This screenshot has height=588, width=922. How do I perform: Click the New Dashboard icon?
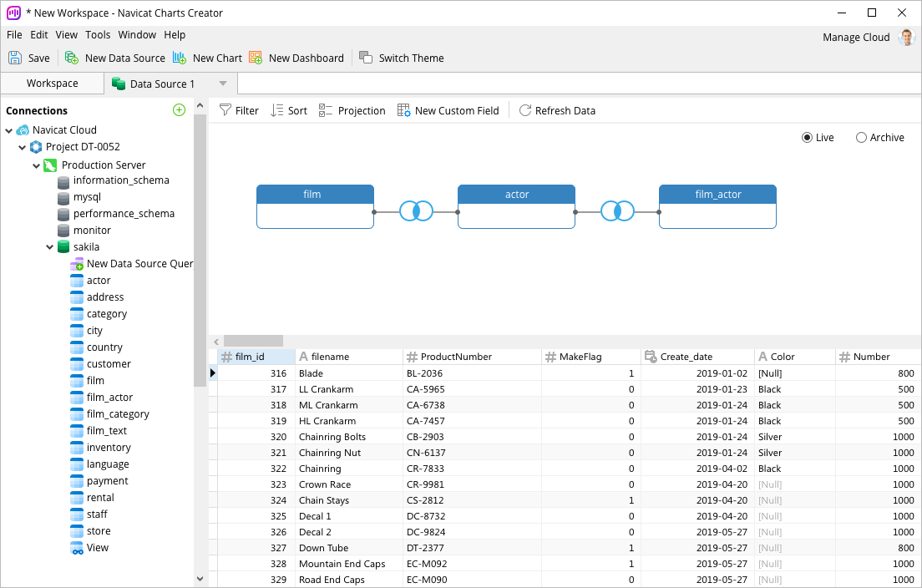pyautogui.click(x=256, y=58)
